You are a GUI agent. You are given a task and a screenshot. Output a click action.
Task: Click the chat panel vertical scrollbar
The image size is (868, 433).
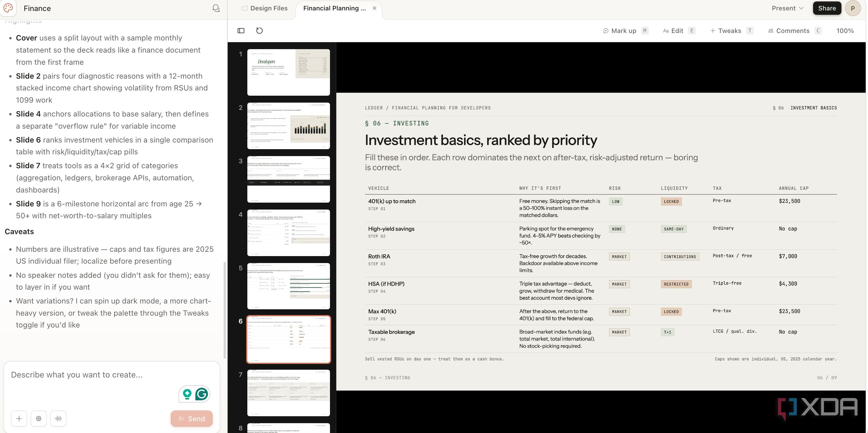225,310
